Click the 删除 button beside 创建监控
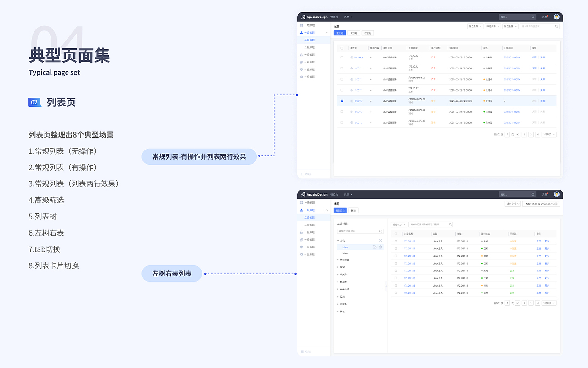This screenshot has height=368, width=588. tap(353, 210)
